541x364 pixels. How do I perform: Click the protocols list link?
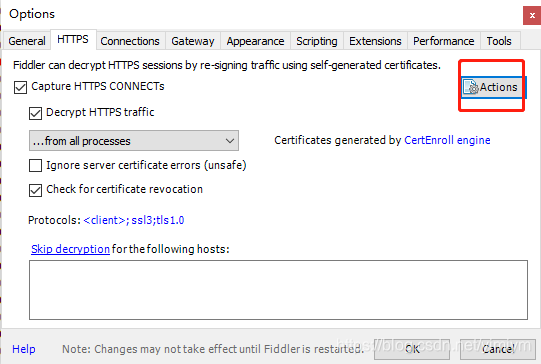134,220
